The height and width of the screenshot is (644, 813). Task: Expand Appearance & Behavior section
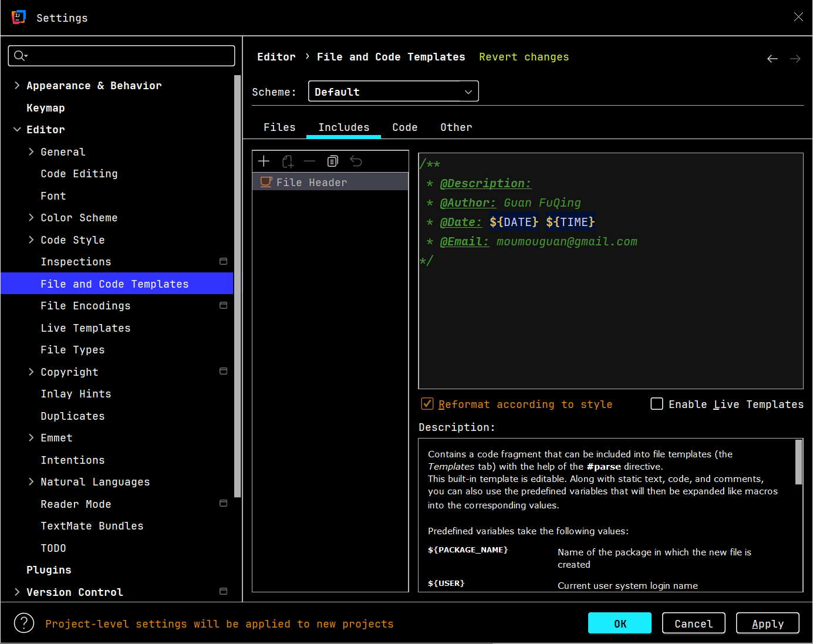(x=17, y=86)
